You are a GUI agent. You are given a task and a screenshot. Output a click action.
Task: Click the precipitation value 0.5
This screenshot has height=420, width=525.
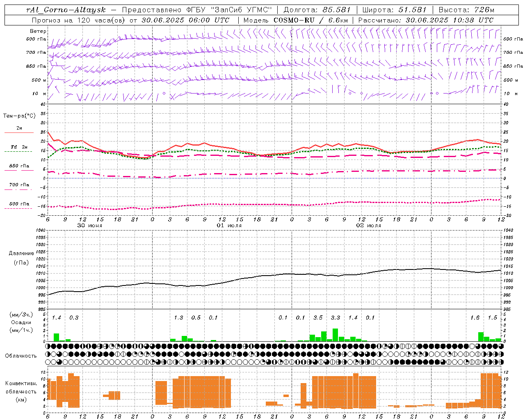coord(196,318)
